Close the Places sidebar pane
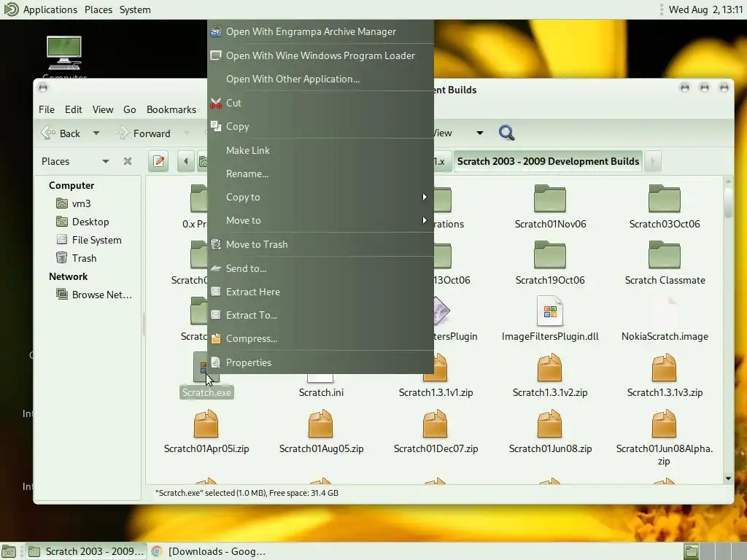The image size is (747, 560). [x=127, y=161]
